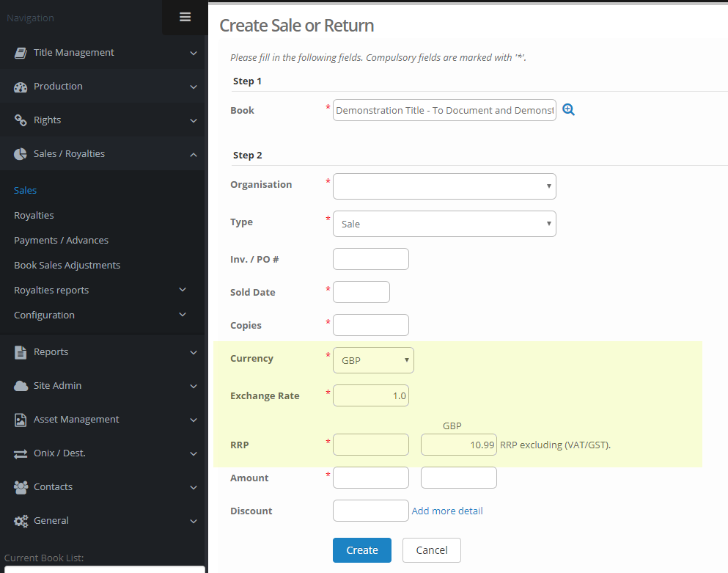Image resolution: width=728 pixels, height=573 pixels.
Task: Click the Production dashboard icon
Action: point(21,87)
